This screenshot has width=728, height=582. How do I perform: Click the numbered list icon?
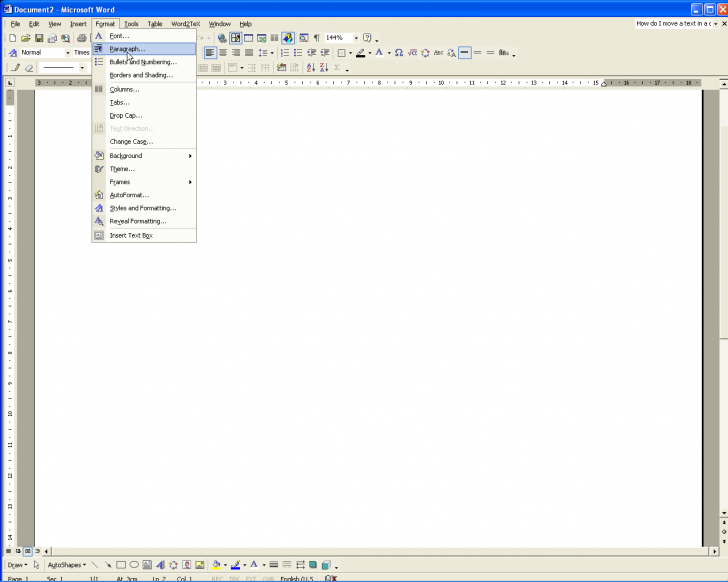tap(285, 53)
